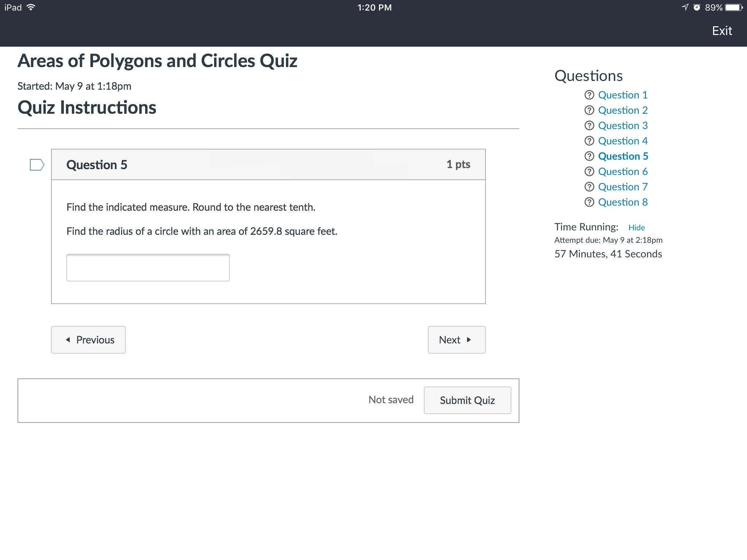Select the current Question 5 link
Screen dimensions: 747x560
pos(623,156)
